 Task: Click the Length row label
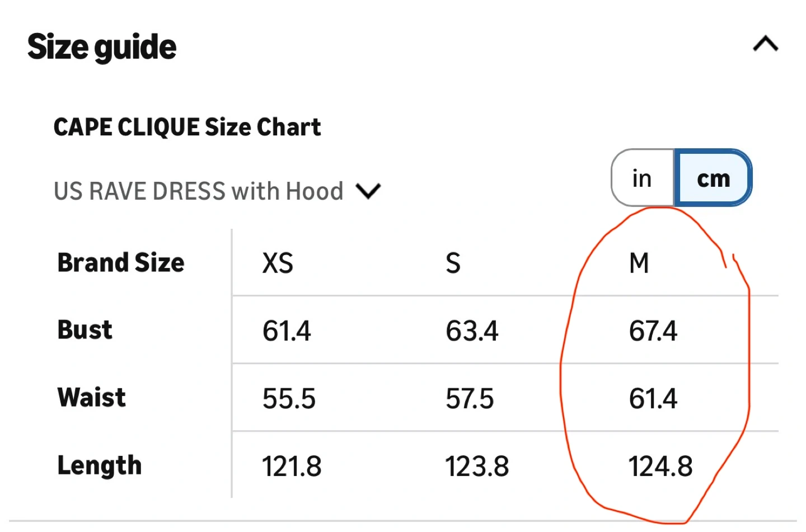click(x=100, y=465)
